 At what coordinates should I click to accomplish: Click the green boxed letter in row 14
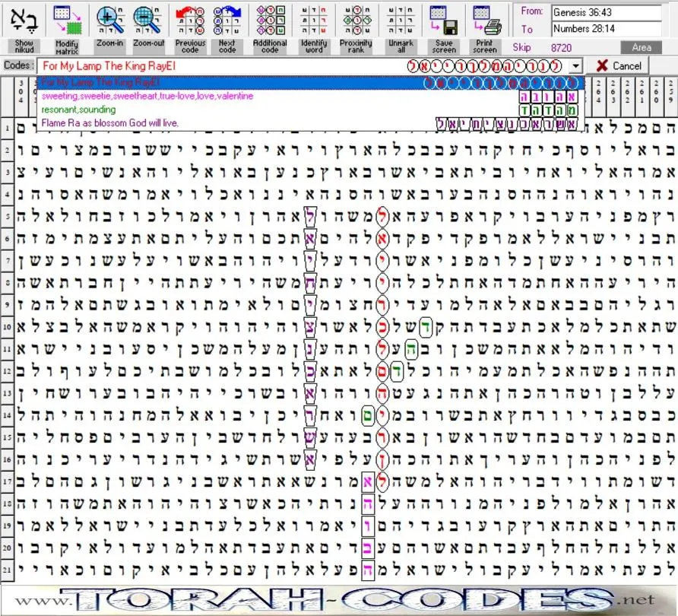pos(368,416)
